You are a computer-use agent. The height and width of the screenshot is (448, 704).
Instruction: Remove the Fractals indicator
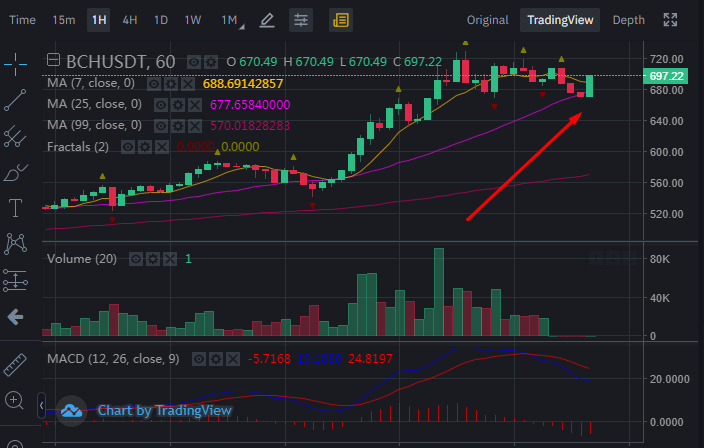point(162,147)
